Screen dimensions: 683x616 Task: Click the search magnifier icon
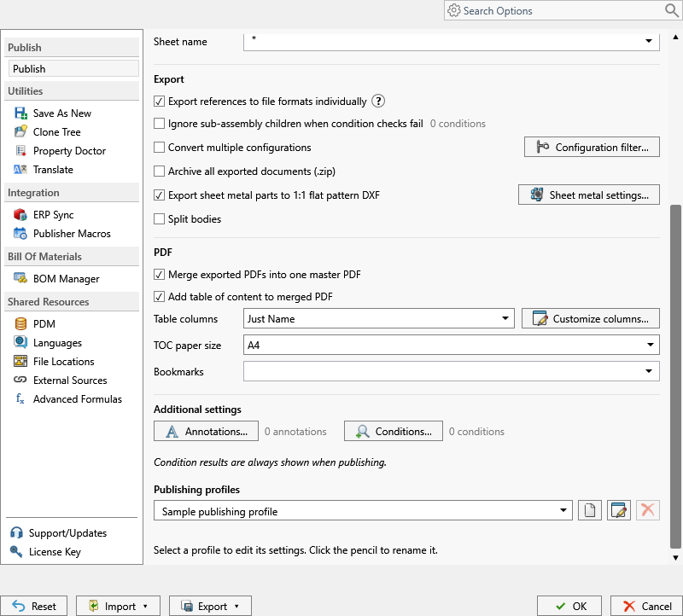[x=671, y=10]
